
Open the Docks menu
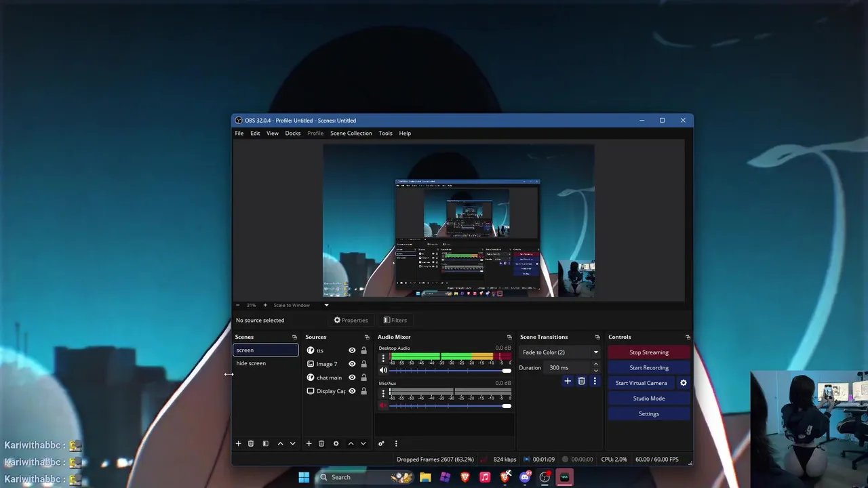[292, 133]
